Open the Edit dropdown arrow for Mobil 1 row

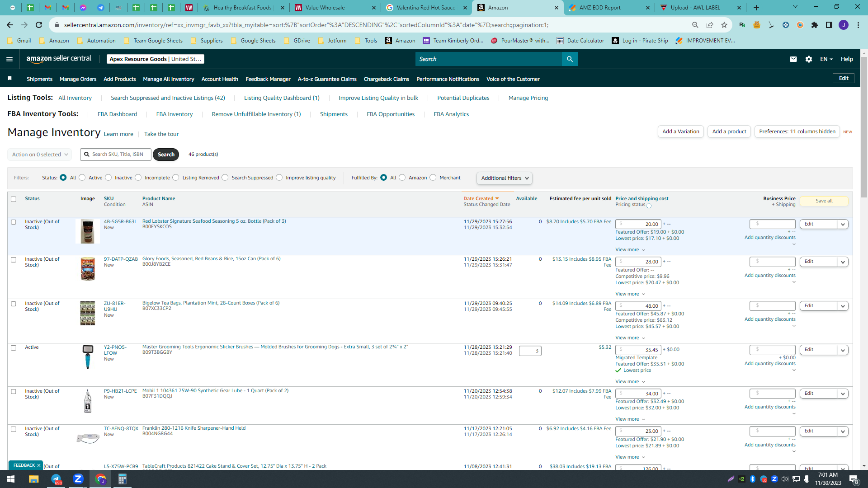(x=843, y=394)
